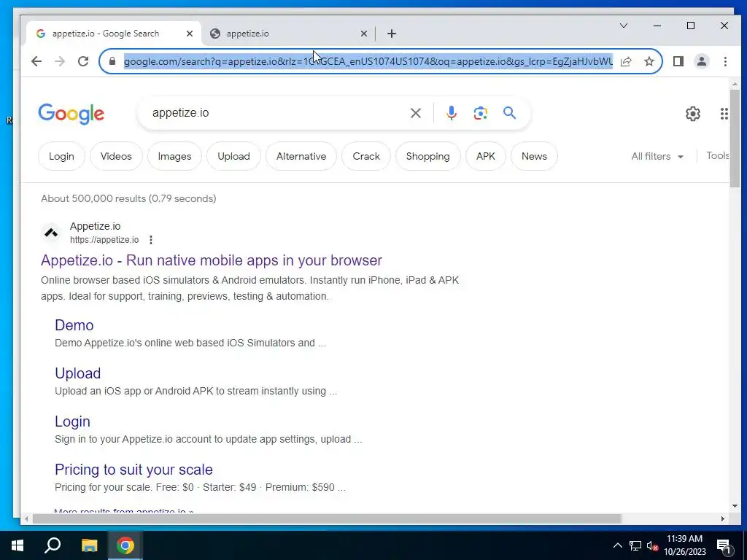747x560 pixels.
Task: Open Appetize.io - Run native mobile apps result
Action: click(x=212, y=260)
